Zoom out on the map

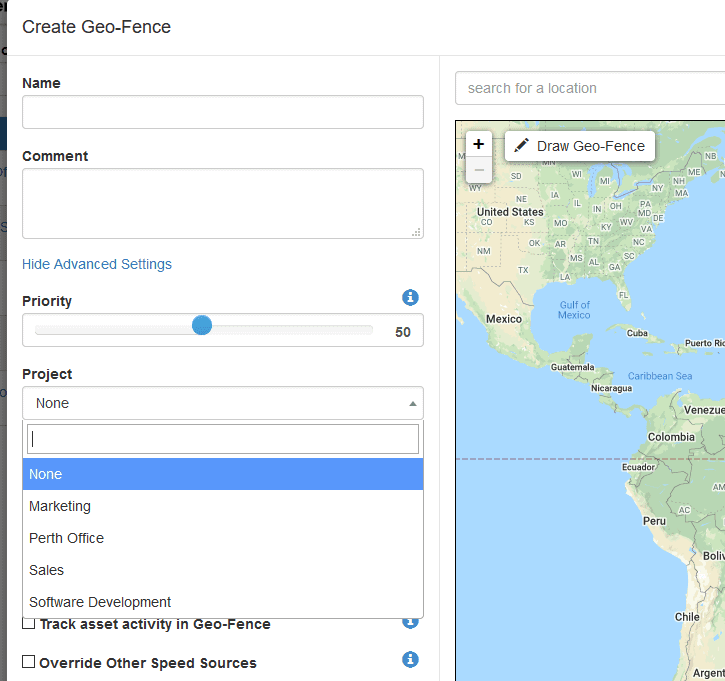(x=479, y=170)
